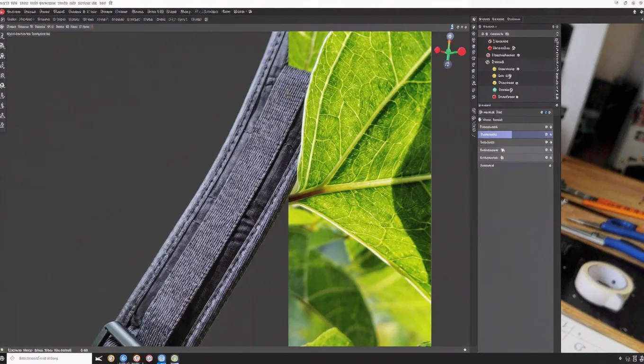Click the green leaf image in the viewport
Image resolution: width=644 pixels, height=364 pixels.
tap(360, 189)
